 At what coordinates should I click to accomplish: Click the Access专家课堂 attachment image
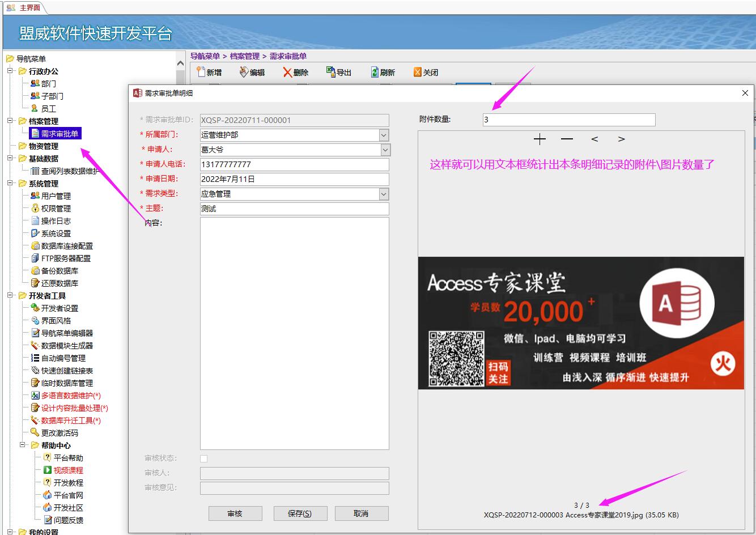(x=581, y=323)
